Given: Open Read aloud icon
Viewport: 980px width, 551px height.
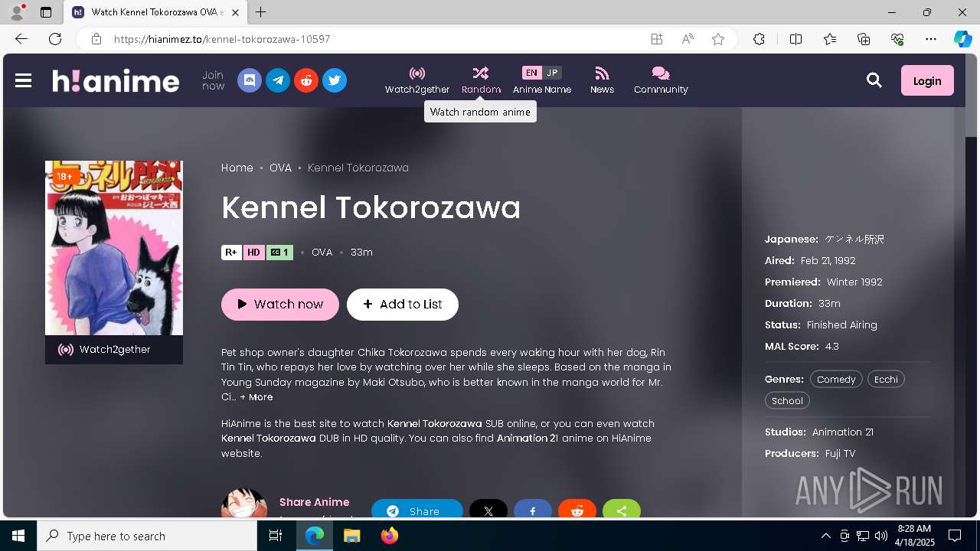Looking at the screenshot, I should coord(688,39).
